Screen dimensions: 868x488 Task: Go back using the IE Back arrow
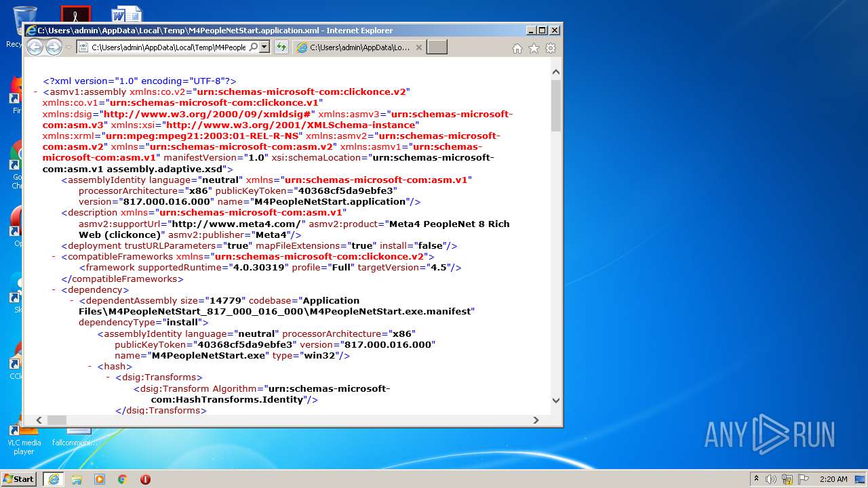click(35, 47)
